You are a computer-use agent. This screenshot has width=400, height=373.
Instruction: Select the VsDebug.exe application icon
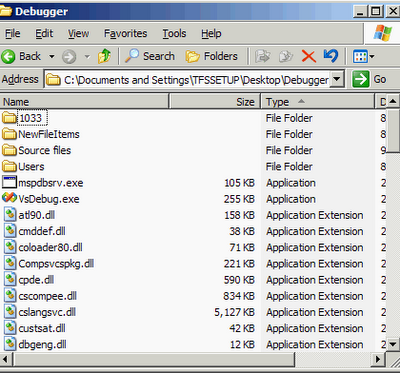click(9, 199)
